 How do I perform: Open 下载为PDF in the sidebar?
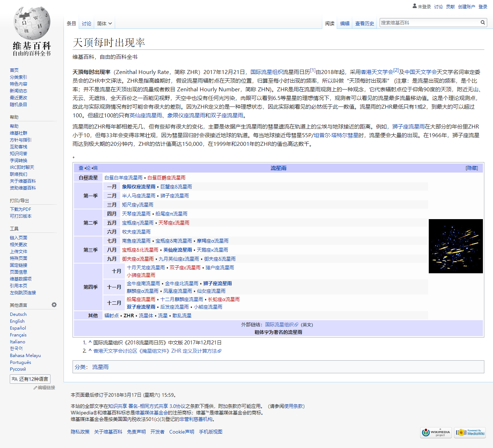click(21, 209)
